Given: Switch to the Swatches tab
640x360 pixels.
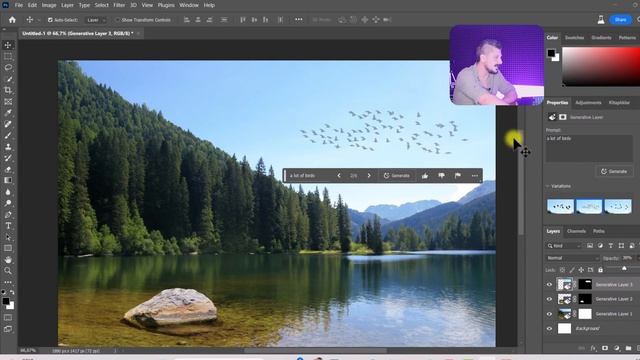Looking at the screenshot, I should tap(574, 38).
